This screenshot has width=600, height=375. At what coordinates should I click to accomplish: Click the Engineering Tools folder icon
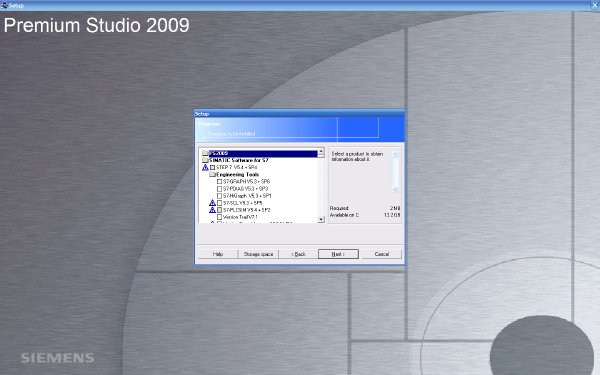point(212,174)
